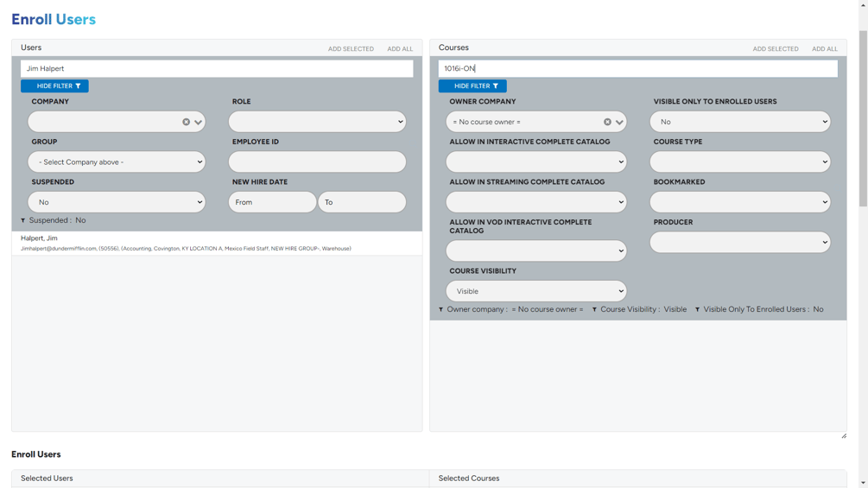Click funnel icon beside Visible Only To Enrolled Users

pyautogui.click(x=698, y=309)
